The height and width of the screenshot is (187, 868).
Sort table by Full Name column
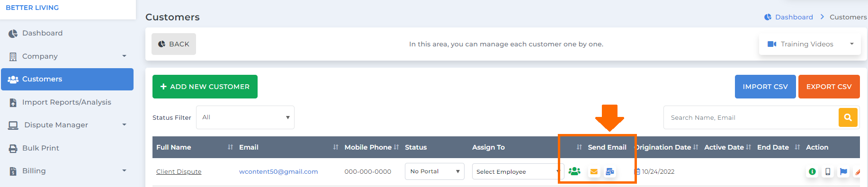pyautogui.click(x=230, y=147)
